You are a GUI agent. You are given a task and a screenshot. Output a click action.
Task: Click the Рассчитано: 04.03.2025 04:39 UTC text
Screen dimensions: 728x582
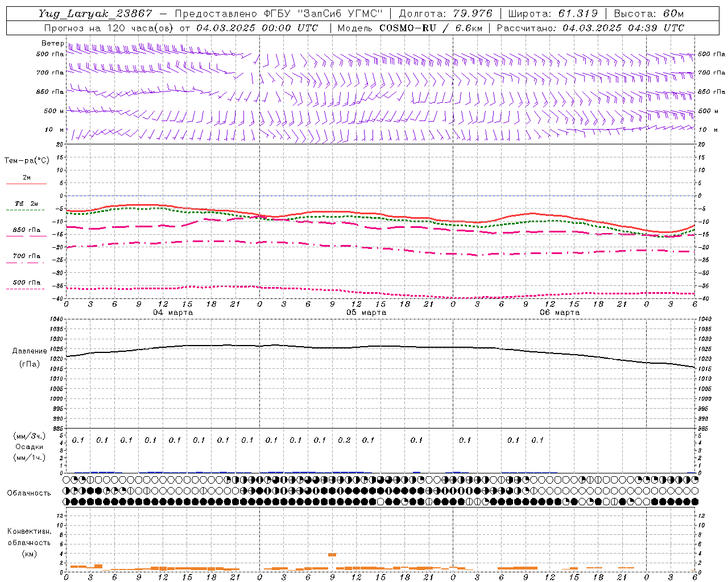(x=590, y=28)
